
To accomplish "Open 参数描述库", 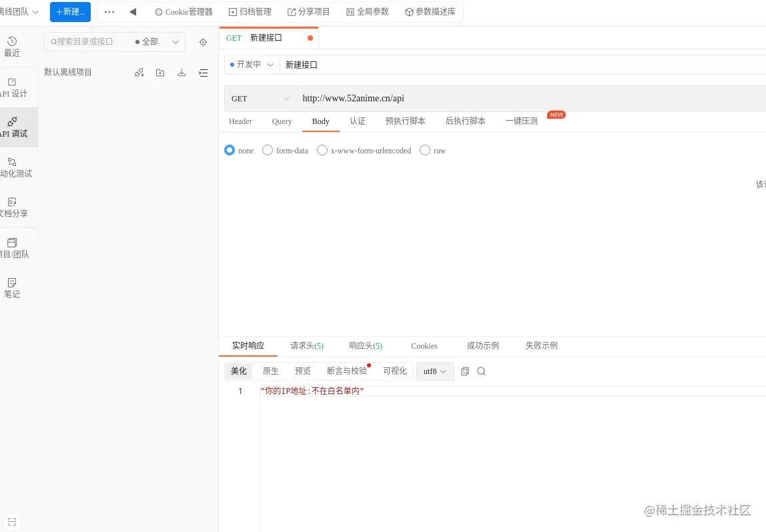I will [430, 12].
